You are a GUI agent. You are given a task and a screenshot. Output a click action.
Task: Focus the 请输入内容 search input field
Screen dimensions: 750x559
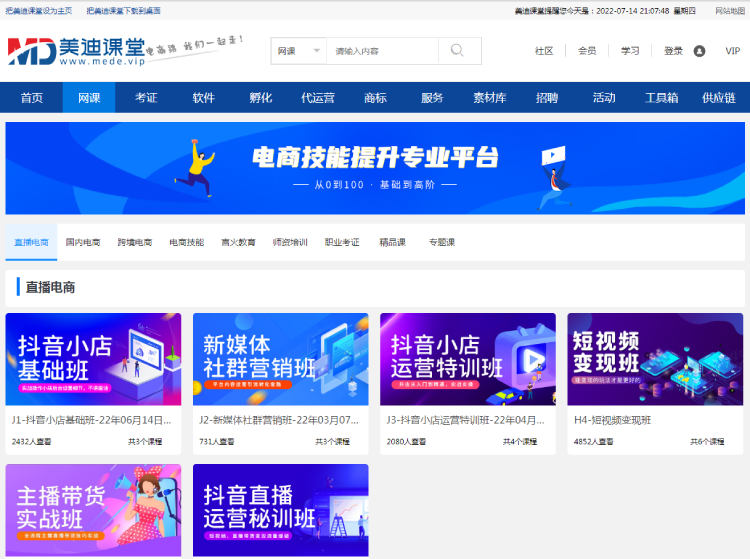382,51
